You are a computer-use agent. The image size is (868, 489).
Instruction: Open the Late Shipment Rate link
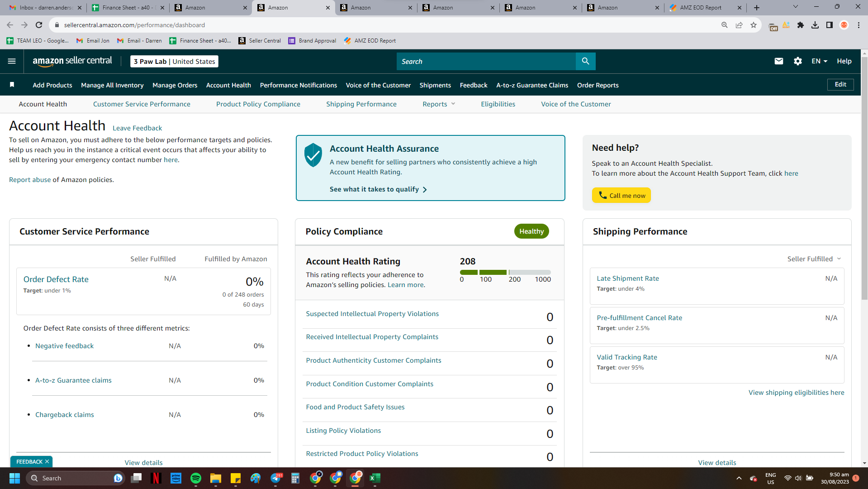(627, 278)
